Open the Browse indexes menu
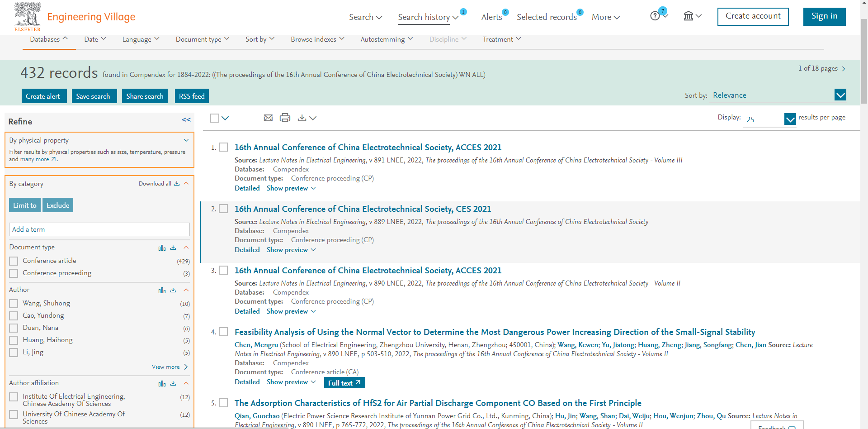This screenshot has height=429, width=868. click(x=317, y=39)
